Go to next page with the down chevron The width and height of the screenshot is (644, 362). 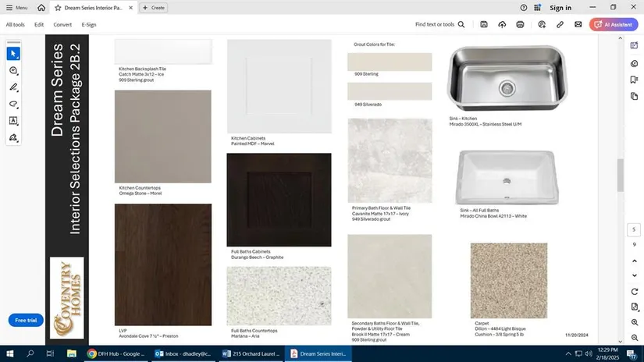634,275
